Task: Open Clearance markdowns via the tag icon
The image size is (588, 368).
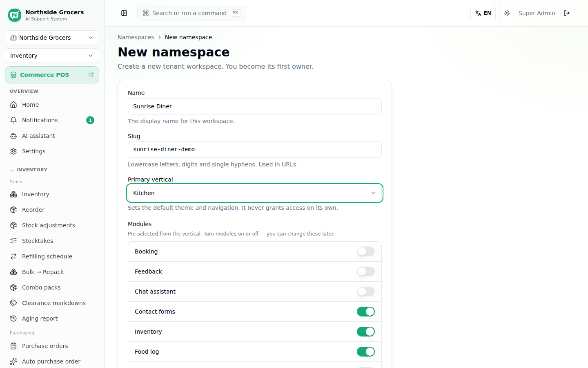Action: (13, 303)
